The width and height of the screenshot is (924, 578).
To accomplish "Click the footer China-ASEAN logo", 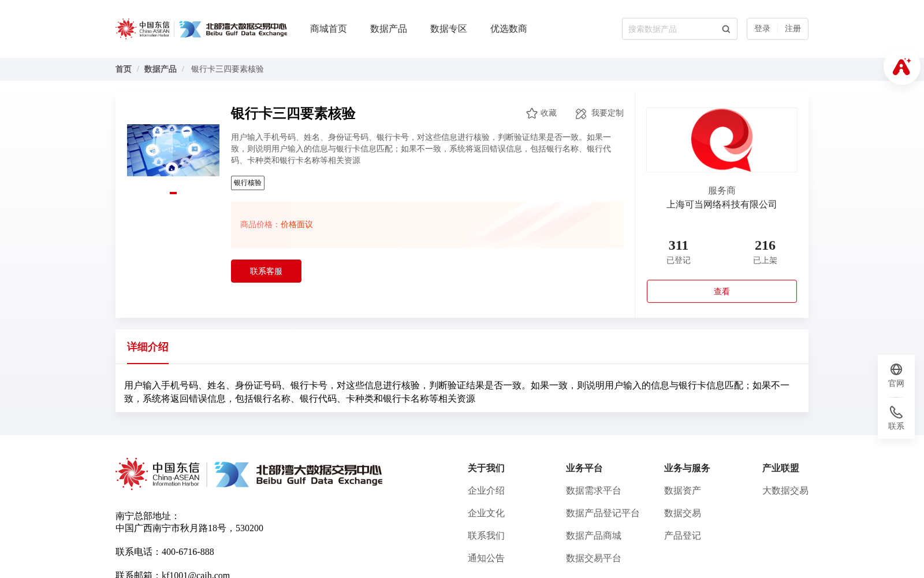I will 158,474.
